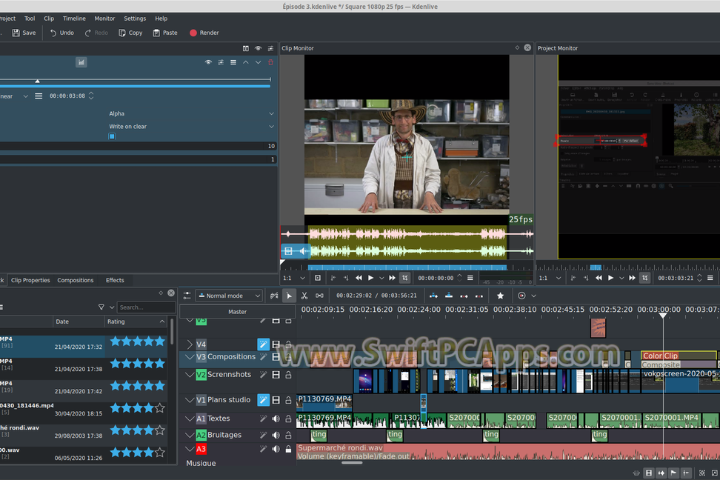This screenshot has height=480, width=720.
Task: Collapse the V2 Screnshots track
Action: 190,375
